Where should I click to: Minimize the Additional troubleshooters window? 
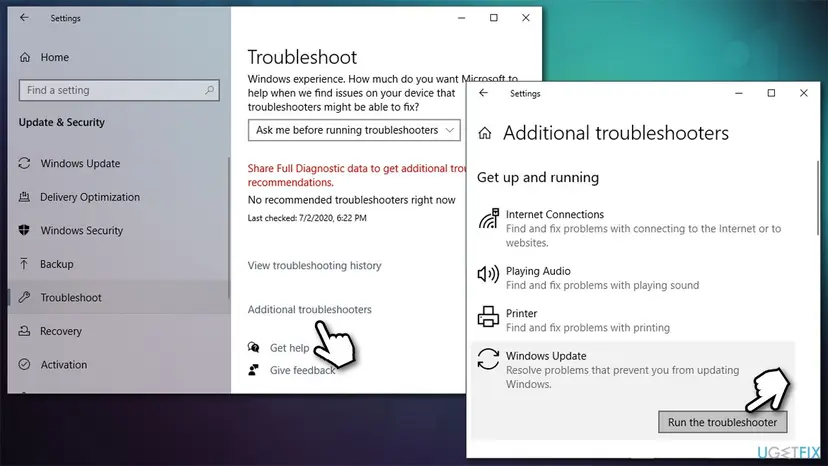tap(739, 93)
